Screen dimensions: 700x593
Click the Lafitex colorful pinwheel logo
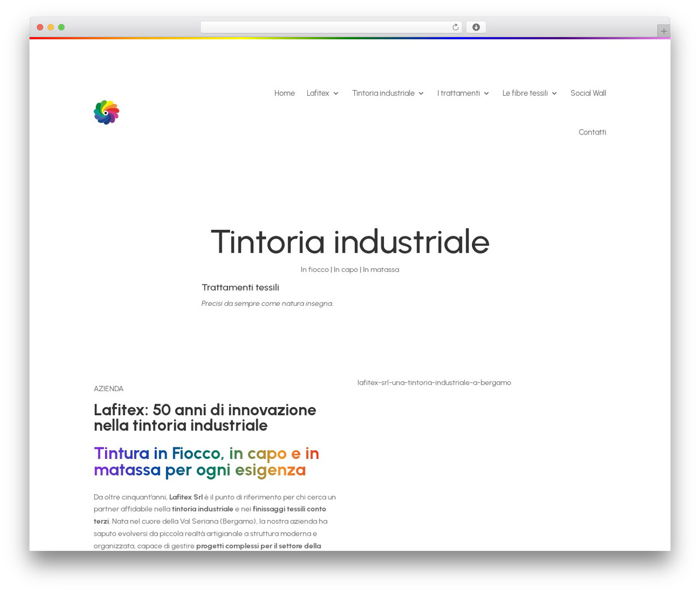107,112
